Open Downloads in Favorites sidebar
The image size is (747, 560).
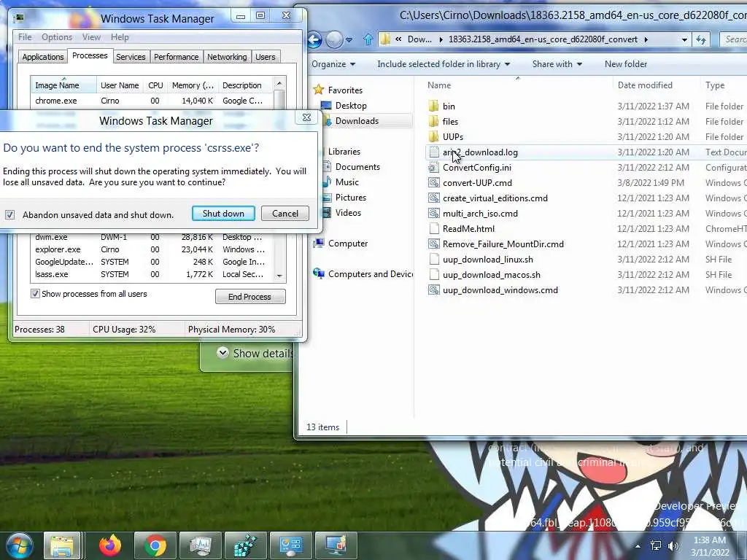click(357, 121)
